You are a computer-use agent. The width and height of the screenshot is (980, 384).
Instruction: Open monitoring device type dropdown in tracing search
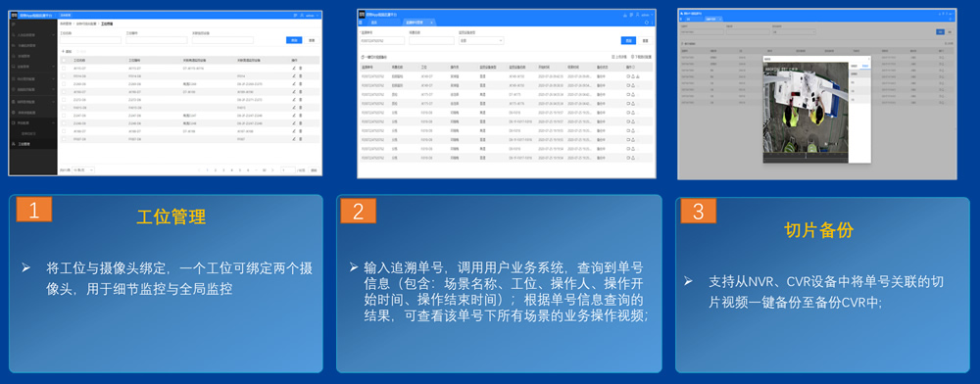point(481,40)
